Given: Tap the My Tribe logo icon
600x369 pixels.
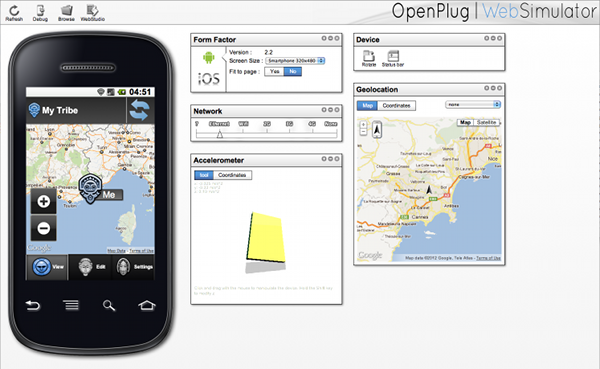Looking at the screenshot, I should click(34, 110).
